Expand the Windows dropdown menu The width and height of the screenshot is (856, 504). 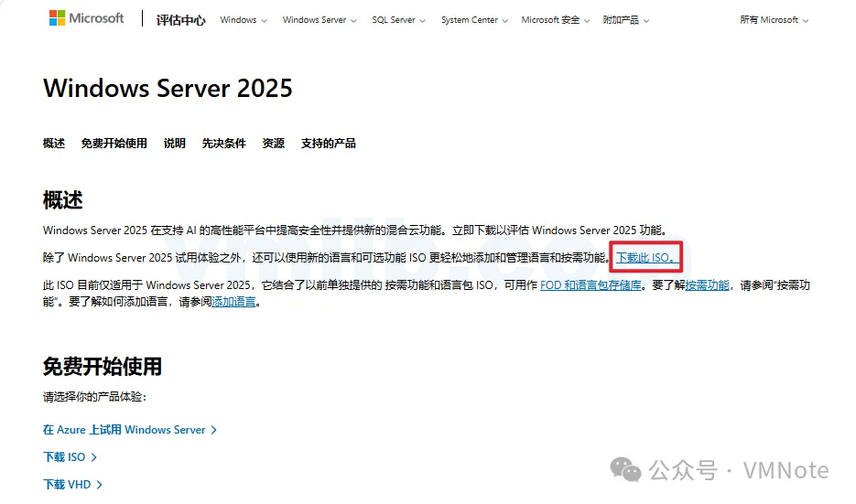click(244, 20)
